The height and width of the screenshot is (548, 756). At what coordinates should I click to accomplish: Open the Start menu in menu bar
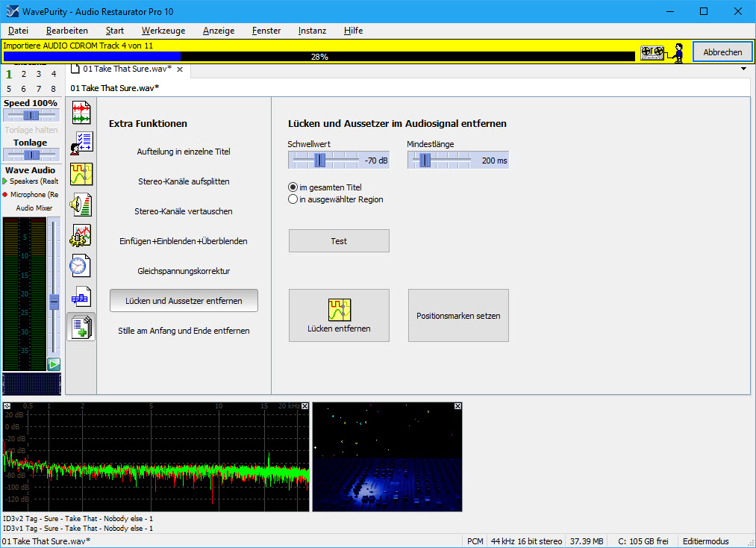coord(115,31)
